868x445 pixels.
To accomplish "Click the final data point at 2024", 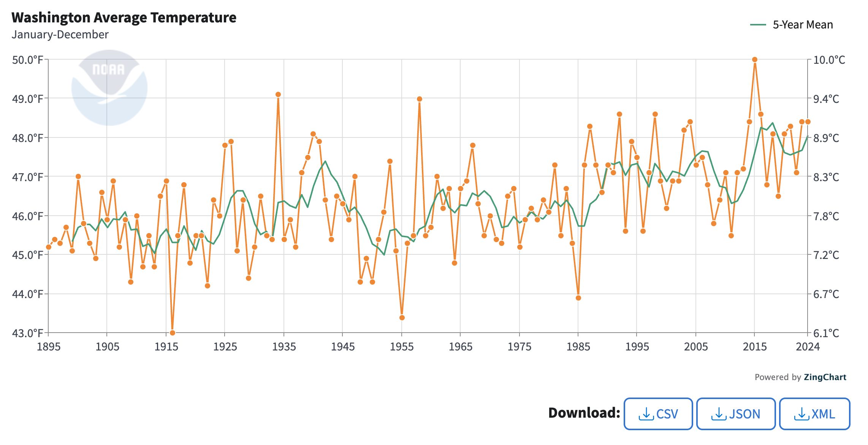I will 808,122.
